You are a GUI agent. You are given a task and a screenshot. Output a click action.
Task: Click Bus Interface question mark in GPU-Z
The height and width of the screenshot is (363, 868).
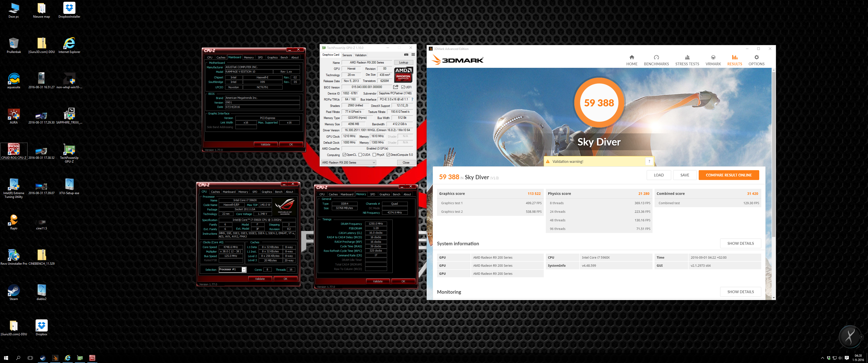point(412,99)
